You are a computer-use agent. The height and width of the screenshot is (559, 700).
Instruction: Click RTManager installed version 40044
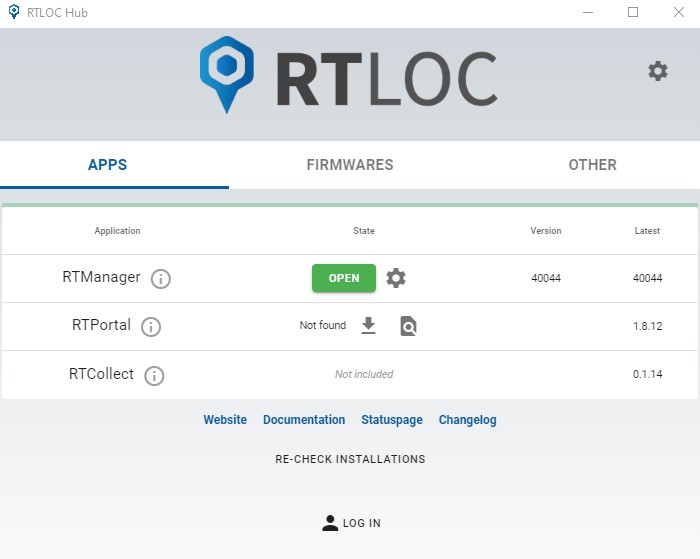pos(546,278)
